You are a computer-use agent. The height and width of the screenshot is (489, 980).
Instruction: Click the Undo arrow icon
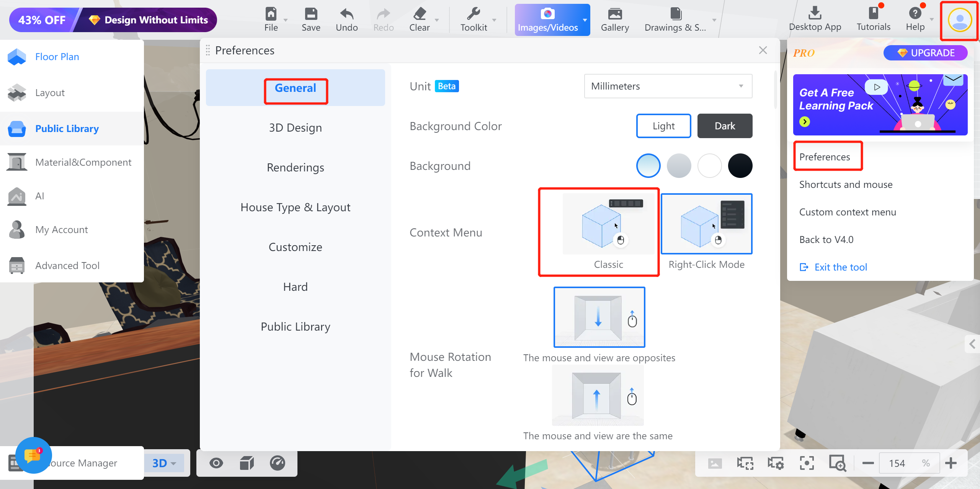point(346,14)
